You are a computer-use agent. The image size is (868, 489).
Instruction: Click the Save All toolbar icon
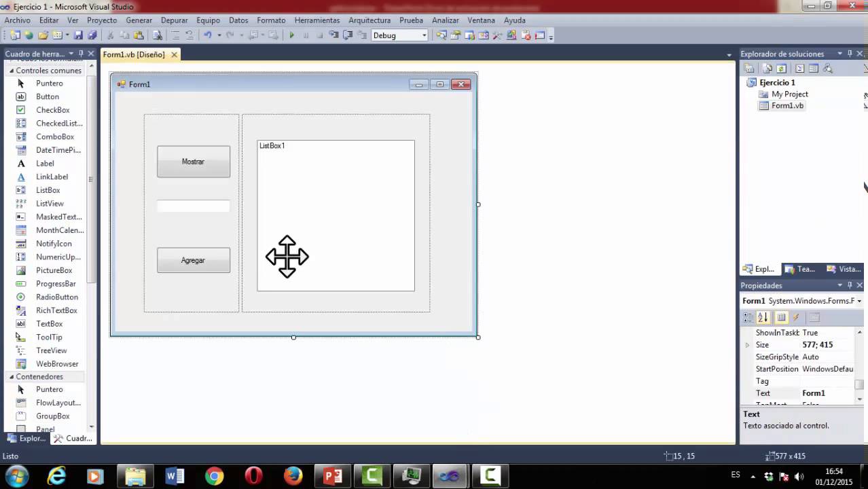tap(91, 35)
